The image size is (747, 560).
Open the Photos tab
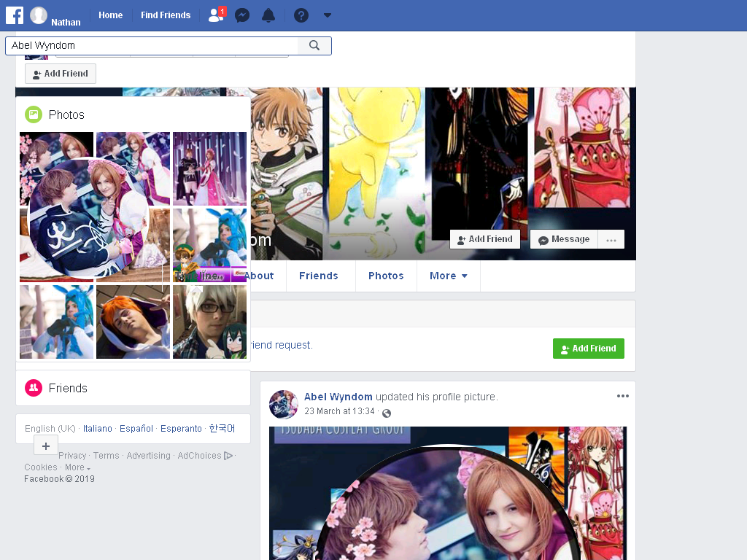click(x=386, y=276)
